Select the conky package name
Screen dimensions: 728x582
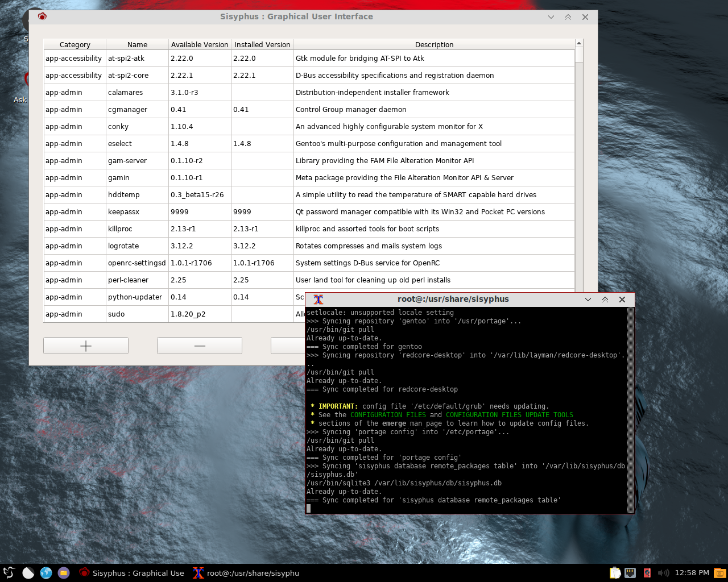click(x=118, y=126)
